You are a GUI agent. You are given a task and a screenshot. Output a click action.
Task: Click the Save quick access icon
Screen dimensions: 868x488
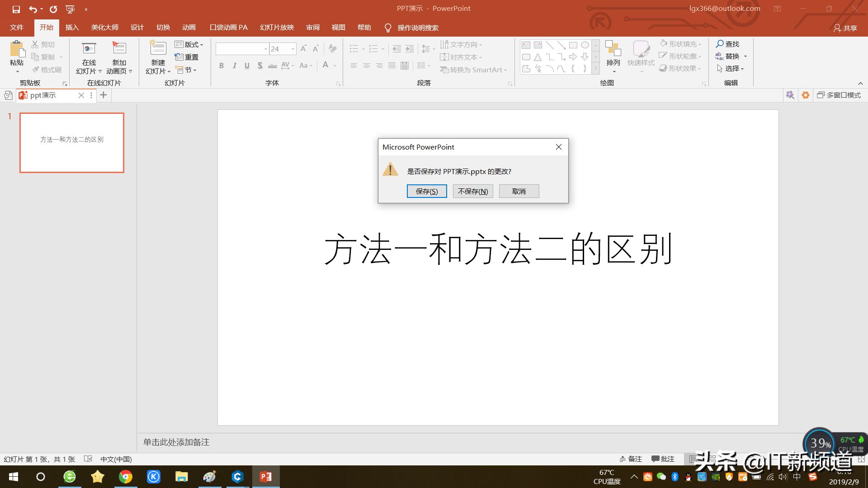(16, 9)
